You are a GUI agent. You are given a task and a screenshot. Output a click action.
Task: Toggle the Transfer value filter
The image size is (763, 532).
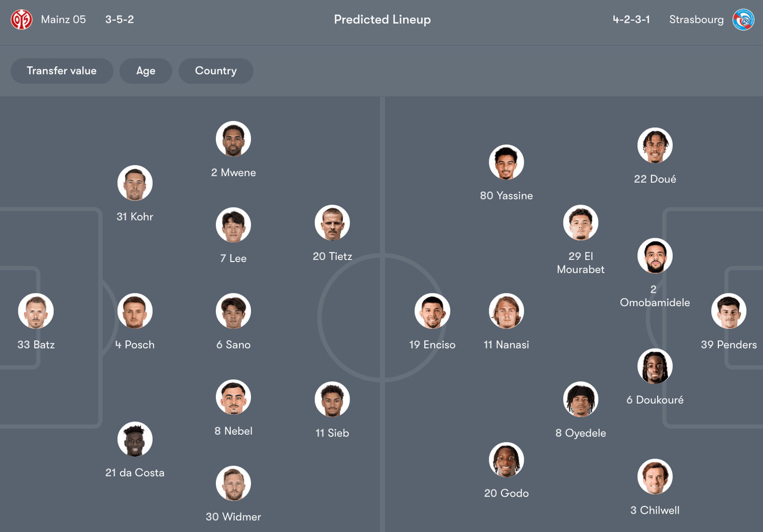[61, 71]
